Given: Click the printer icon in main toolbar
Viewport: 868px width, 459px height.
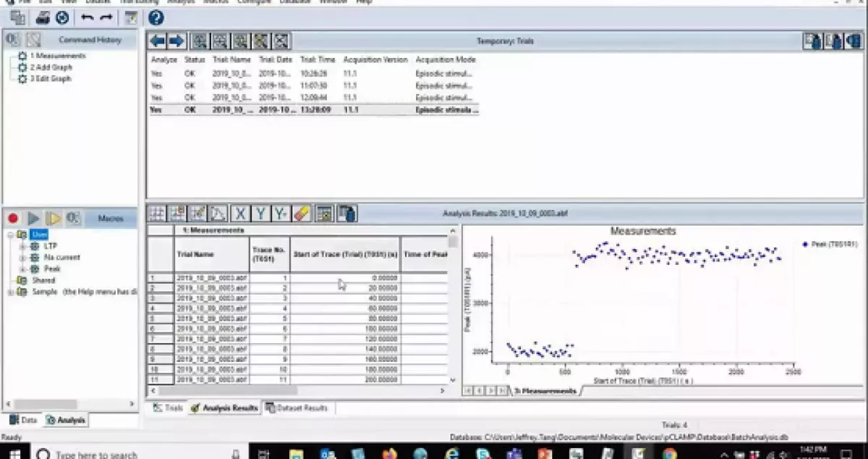Looking at the screenshot, I should pyautogui.click(x=43, y=18).
